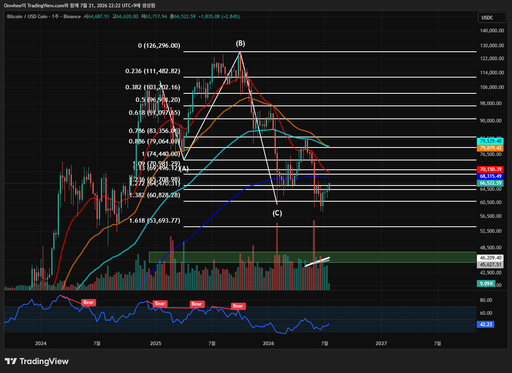Click the Fibonacci label starting 0.786
Screen dimensions: 512x373
click(154, 131)
